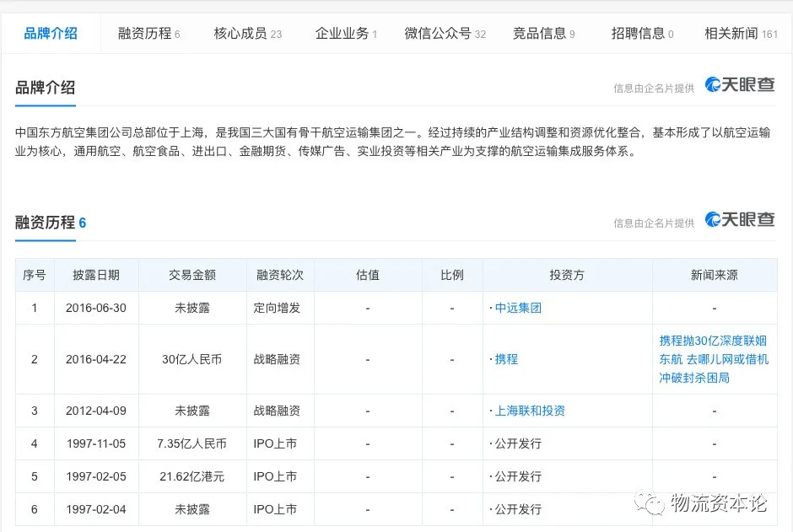Click the brand description paragraph about 中国东方航空集团

tap(392, 142)
